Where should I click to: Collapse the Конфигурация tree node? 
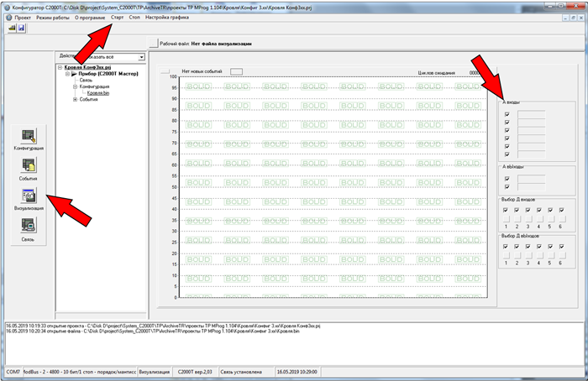pos(74,86)
